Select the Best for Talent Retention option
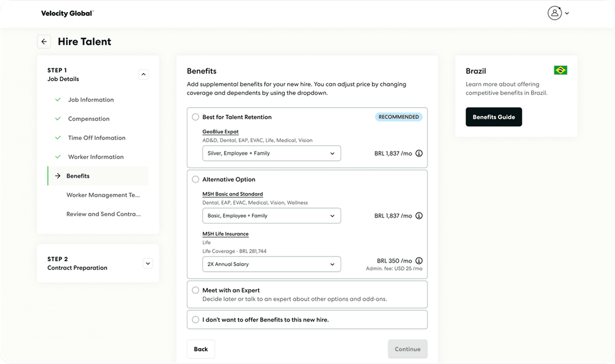The image size is (615, 364). point(195,117)
